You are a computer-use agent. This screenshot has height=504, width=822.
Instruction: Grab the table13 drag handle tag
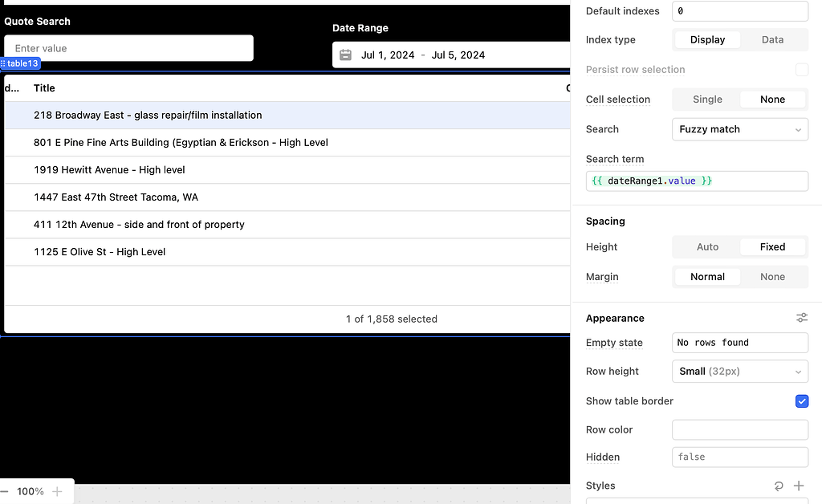coord(20,63)
